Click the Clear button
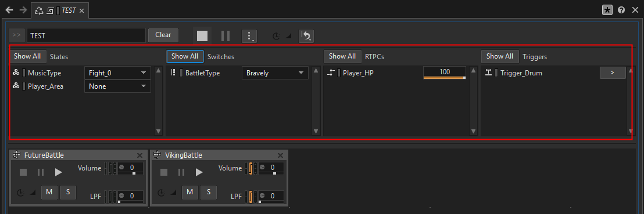 tap(163, 35)
